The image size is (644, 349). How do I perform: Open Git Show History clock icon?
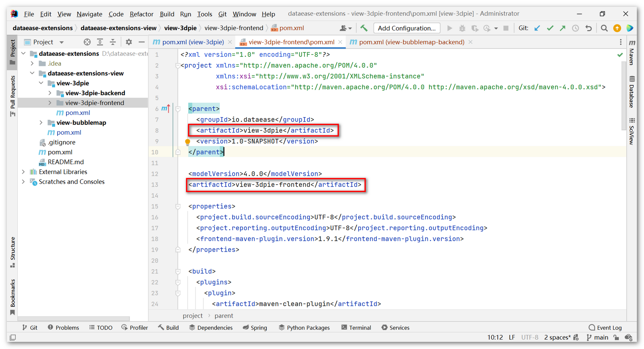[x=575, y=28]
